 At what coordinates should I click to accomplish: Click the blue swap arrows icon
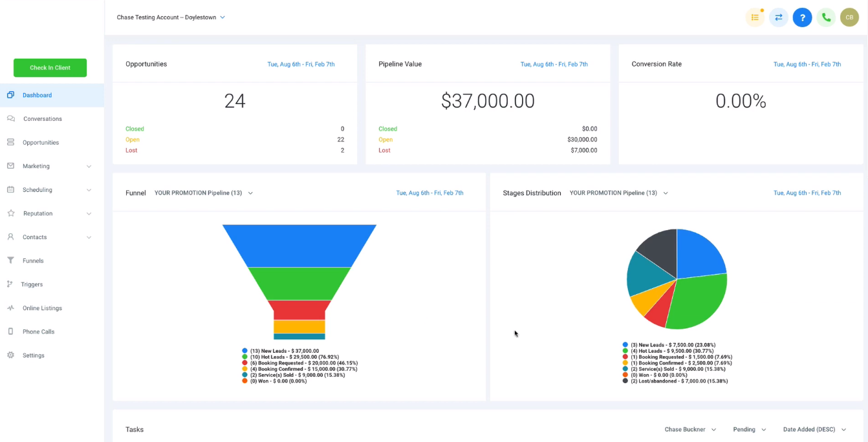tap(779, 17)
